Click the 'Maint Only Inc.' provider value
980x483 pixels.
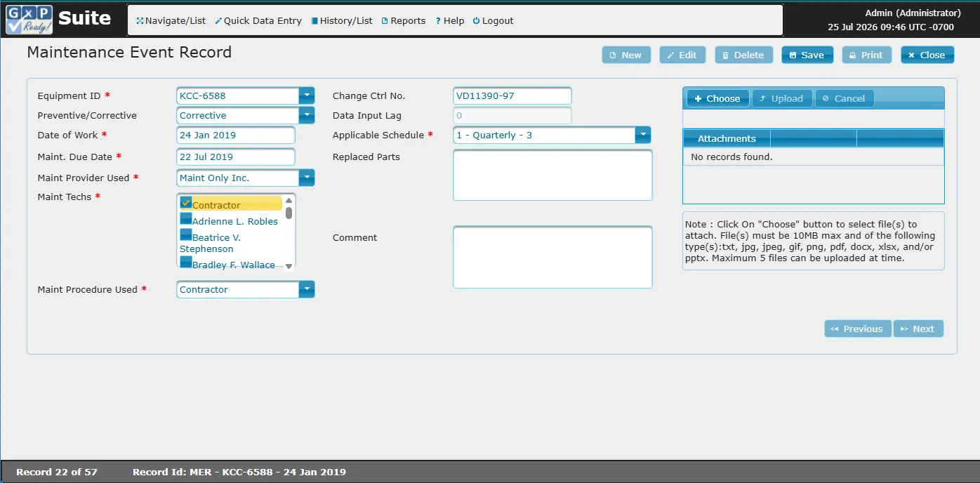[x=214, y=178]
